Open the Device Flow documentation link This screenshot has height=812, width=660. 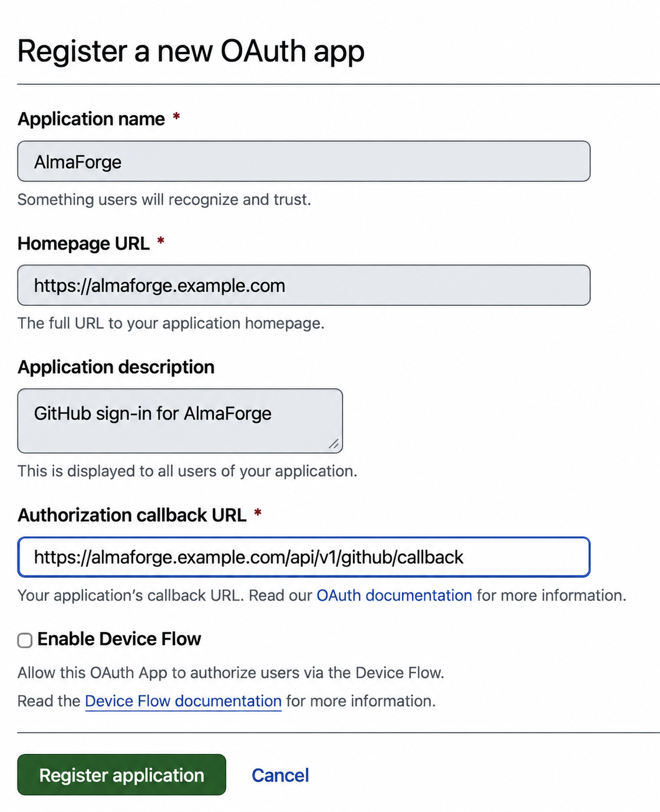point(183,701)
